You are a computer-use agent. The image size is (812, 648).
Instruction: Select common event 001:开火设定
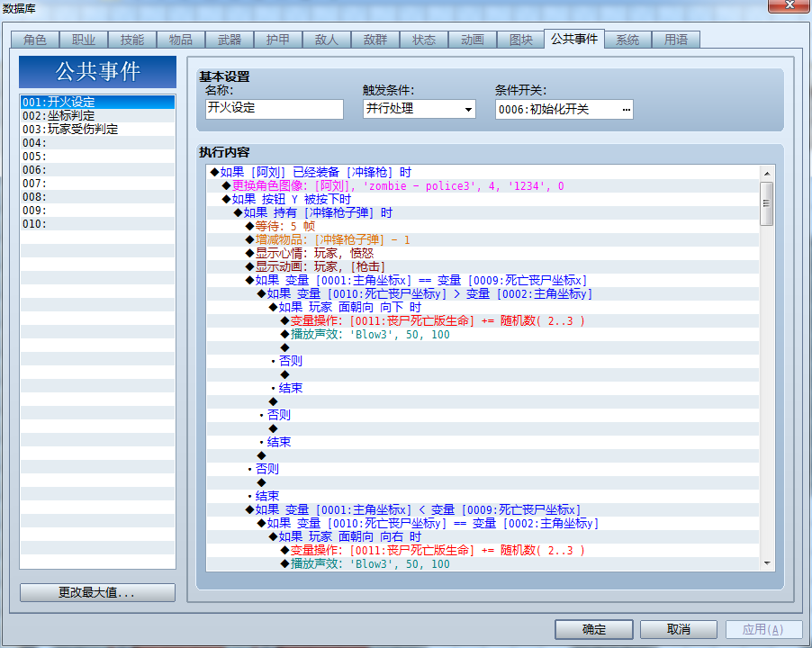click(x=97, y=102)
